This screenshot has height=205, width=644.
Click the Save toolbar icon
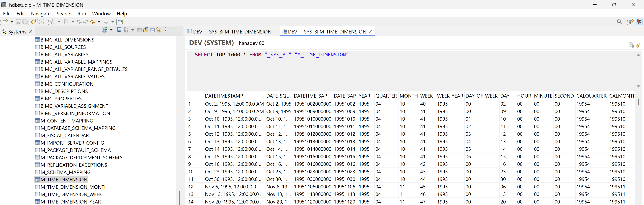click(18, 22)
